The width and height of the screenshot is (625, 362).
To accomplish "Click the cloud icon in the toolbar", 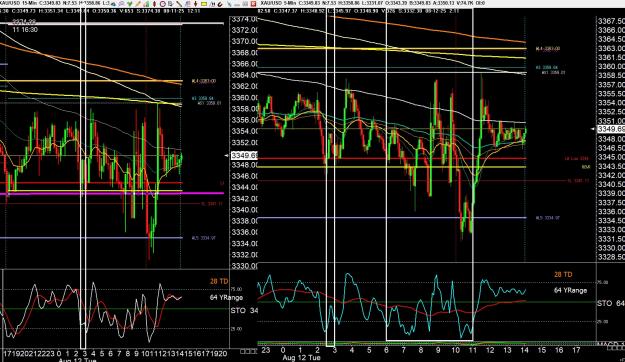I will (113, 4).
